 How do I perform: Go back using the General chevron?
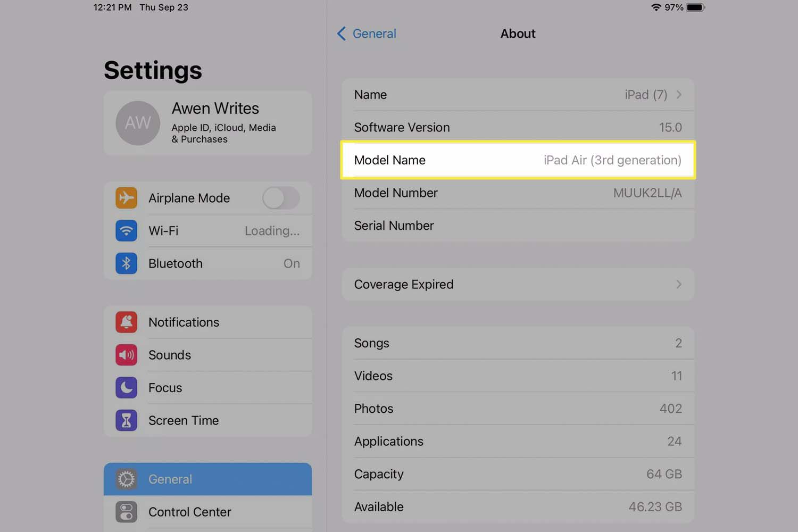coord(342,34)
